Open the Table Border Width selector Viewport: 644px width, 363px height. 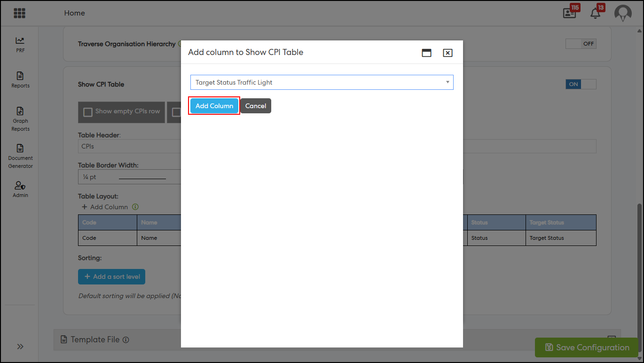[129, 177]
